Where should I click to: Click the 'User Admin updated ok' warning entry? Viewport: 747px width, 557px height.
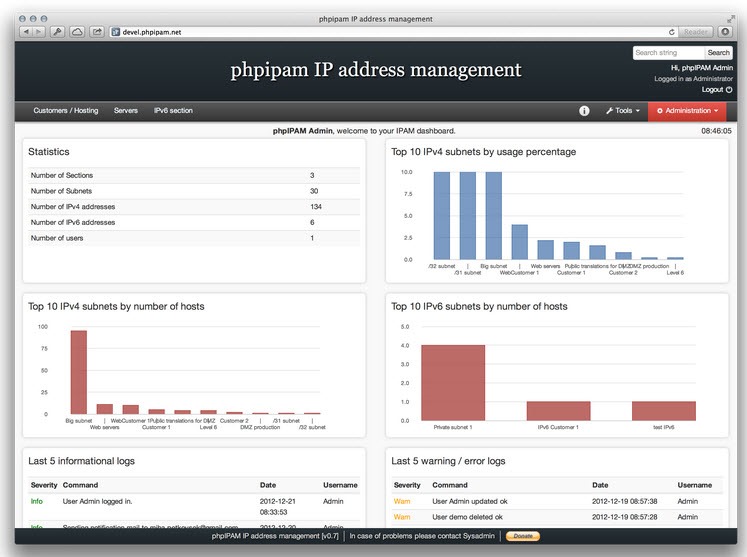[470, 501]
